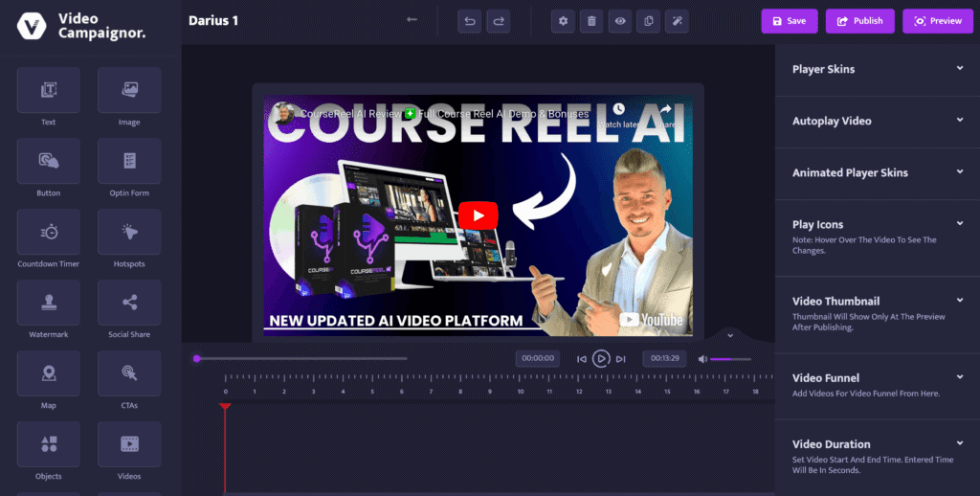
Task: Click the 00:00:00 current time field
Action: pyautogui.click(x=538, y=358)
